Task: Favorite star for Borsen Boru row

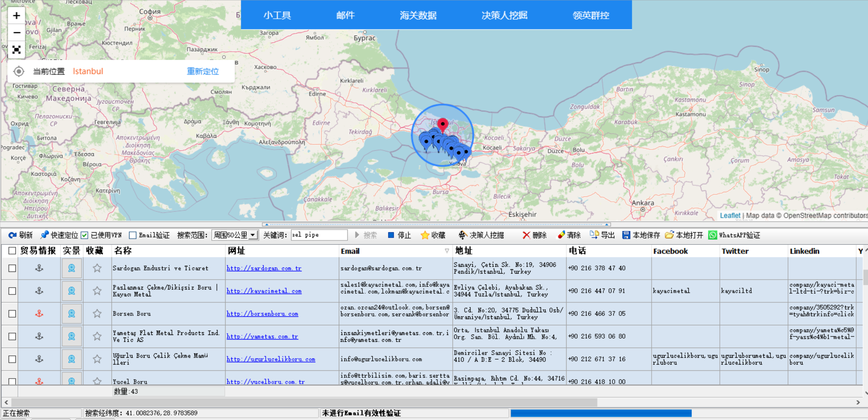Action: (97, 314)
